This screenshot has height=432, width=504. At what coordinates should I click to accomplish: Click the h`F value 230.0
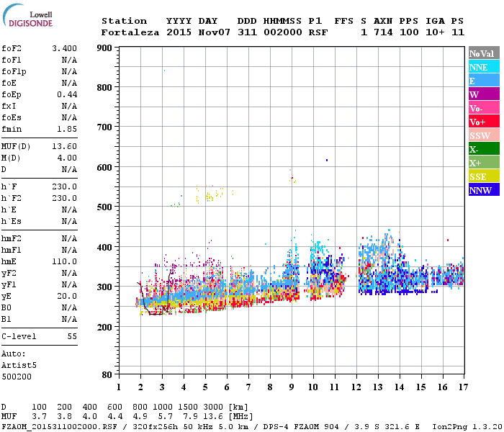click(x=64, y=186)
